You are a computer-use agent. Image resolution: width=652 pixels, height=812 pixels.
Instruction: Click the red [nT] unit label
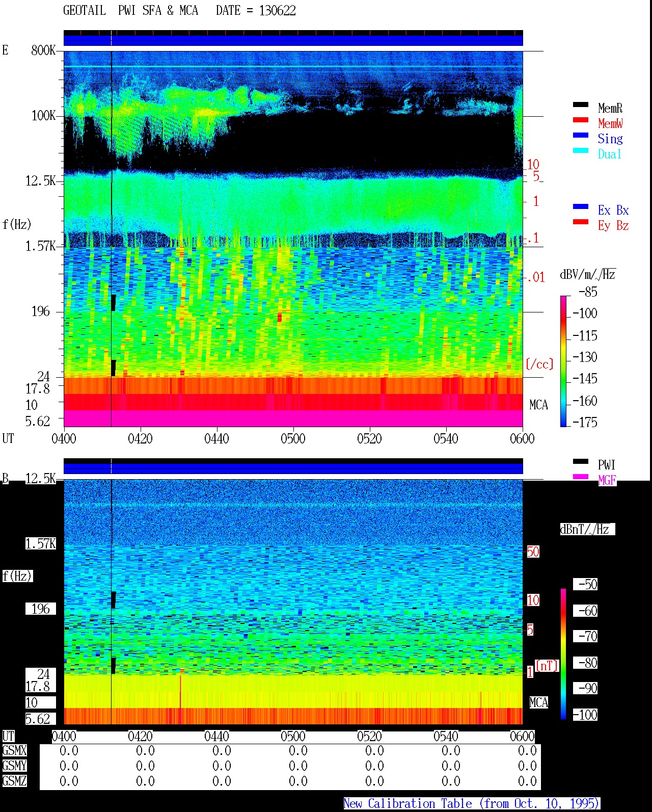547,666
